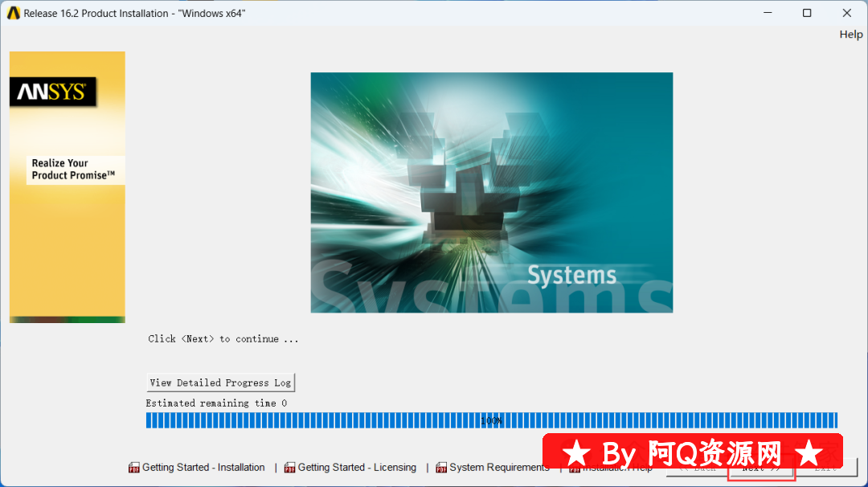Click the 100% installation progress bar
The image size is (868, 487).
tap(492, 420)
